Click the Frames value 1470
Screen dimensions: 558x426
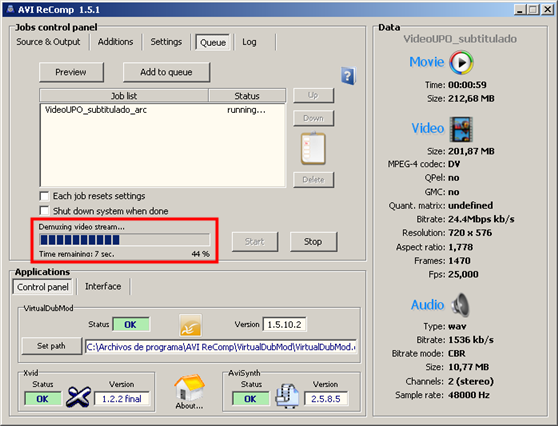(x=459, y=261)
